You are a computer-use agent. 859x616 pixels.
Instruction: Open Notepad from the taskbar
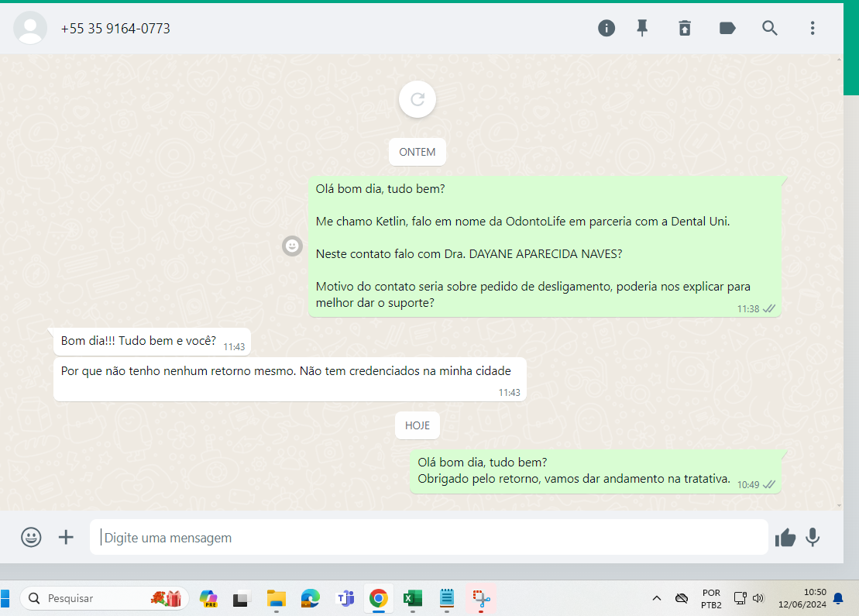pos(447,598)
